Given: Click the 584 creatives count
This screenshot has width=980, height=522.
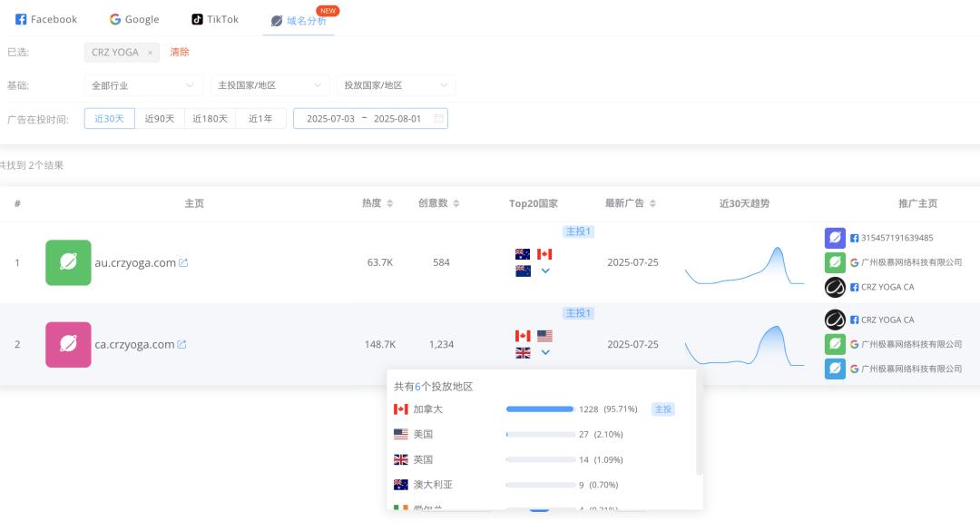Looking at the screenshot, I should coord(441,262).
